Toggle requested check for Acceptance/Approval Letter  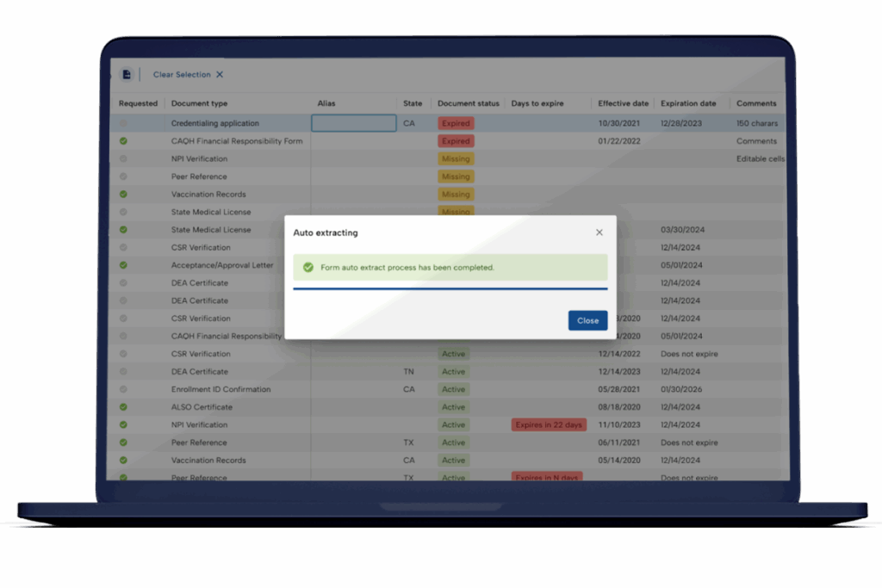[x=123, y=265]
